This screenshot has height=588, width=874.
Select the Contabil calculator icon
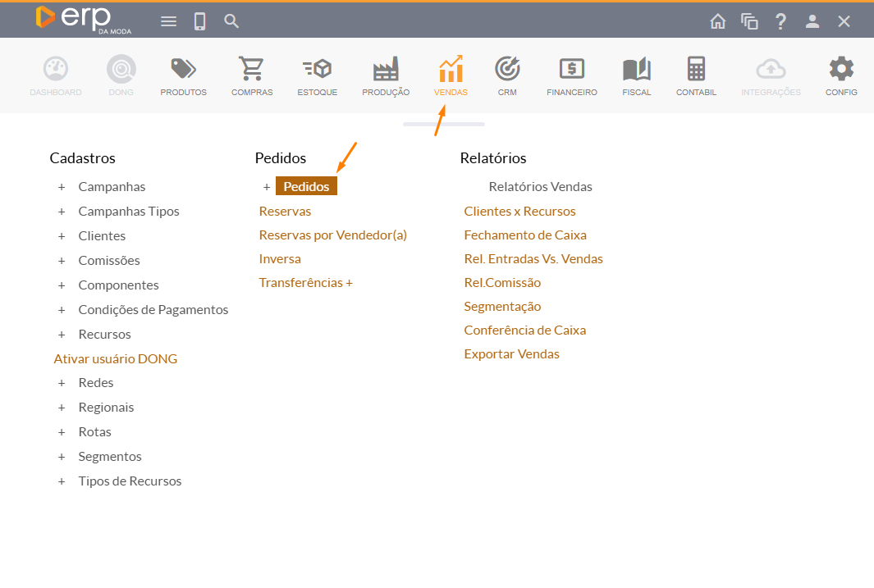click(696, 70)
